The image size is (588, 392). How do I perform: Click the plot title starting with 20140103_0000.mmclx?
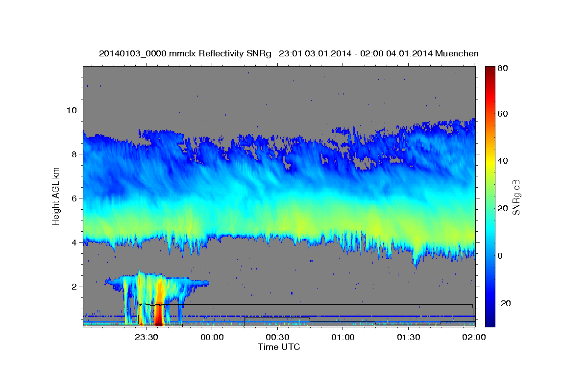pos(289,53)
